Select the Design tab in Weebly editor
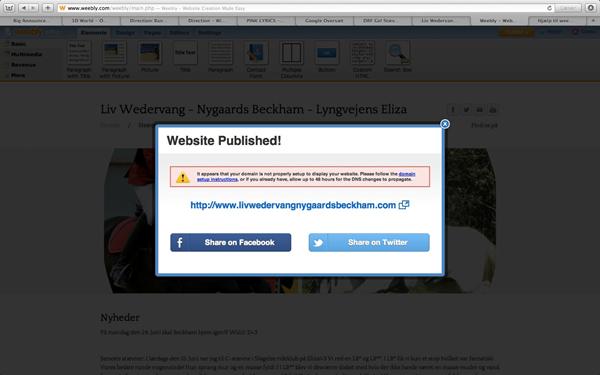This screenshot has width=600, height=375. (125, 33)
